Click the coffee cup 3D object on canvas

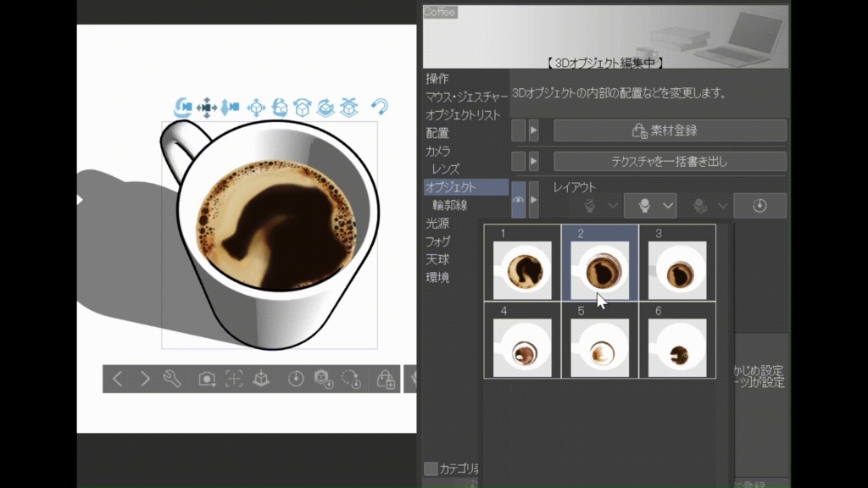click(x=271, y=236)
